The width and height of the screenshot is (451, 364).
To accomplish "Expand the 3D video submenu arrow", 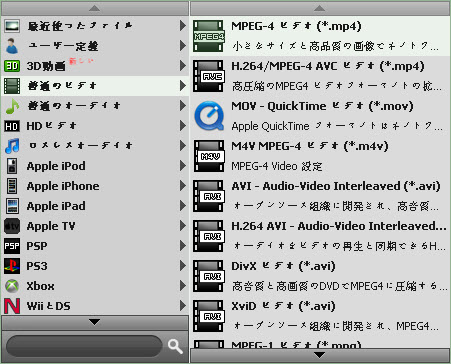I will pos(183,66).
